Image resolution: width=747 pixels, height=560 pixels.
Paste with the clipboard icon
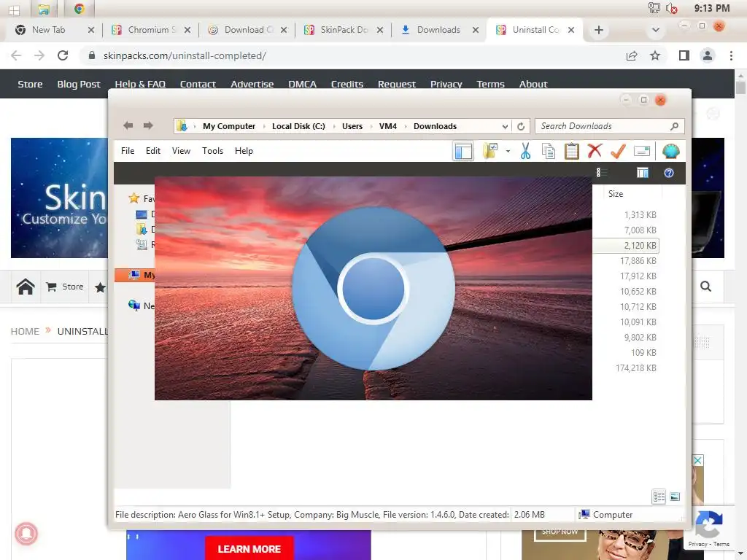coord(571,151)
